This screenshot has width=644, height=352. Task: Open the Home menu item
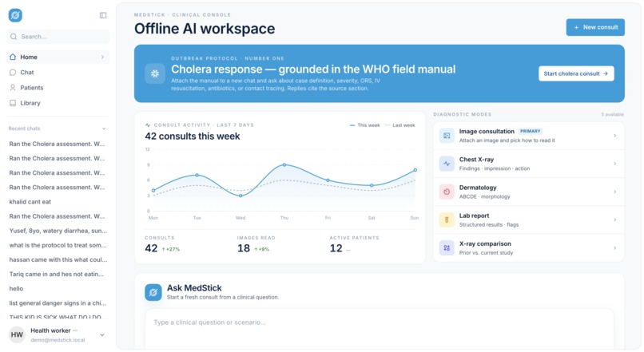click(58, 57)
